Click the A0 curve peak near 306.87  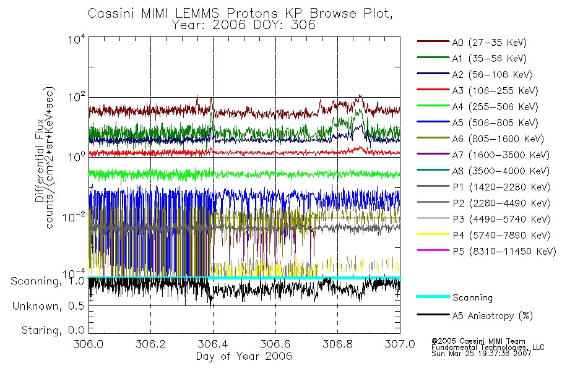click(x=360, y=96)
